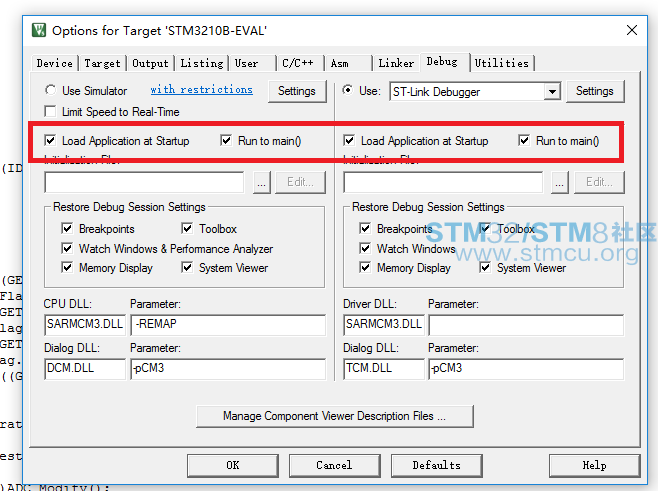Toggle simulator Toolbox checkbox
Screen dimensions: 658x491
(x=187, y=228)
